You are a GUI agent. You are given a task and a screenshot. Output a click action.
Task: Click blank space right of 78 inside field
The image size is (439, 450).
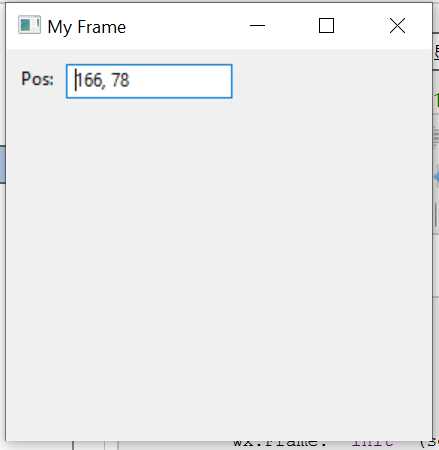point(180,81)
